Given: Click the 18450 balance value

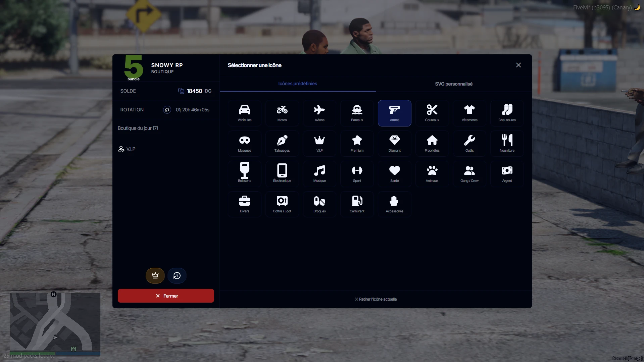Looking at the screenshot, I should coord(194,91).
